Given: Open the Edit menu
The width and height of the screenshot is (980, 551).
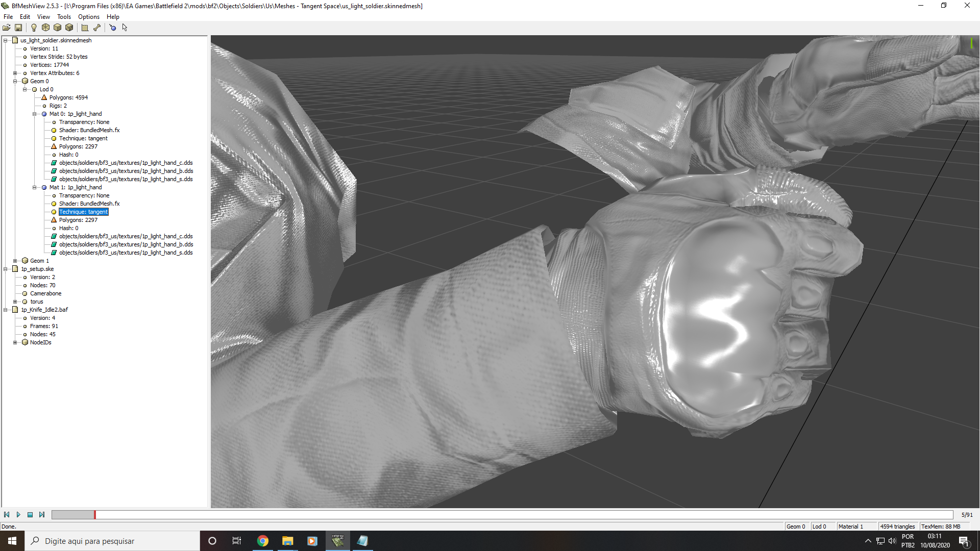Looking at the screenshot, I should (x=25, y=17).
